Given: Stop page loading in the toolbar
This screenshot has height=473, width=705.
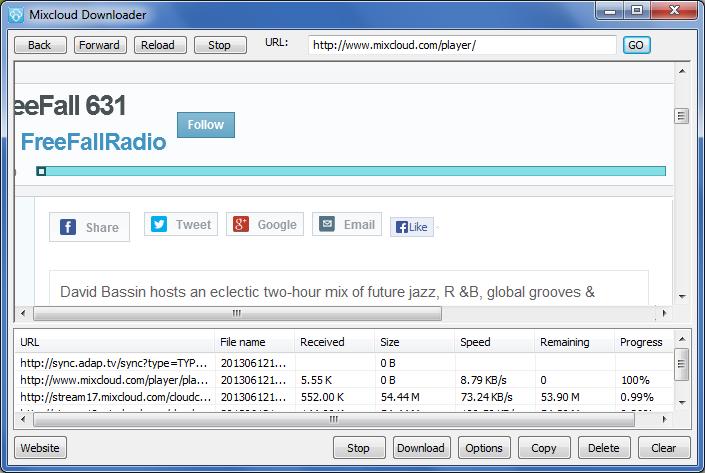Looking at the screenshot, I should click(220, 45).
